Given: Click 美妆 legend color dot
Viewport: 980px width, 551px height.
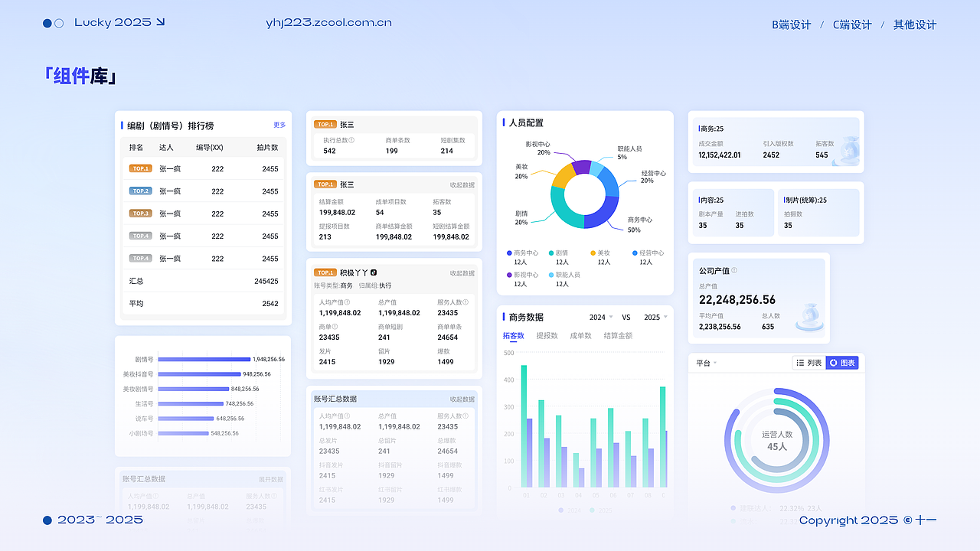Looking at the screenshot, I should (x=593, y=253).
